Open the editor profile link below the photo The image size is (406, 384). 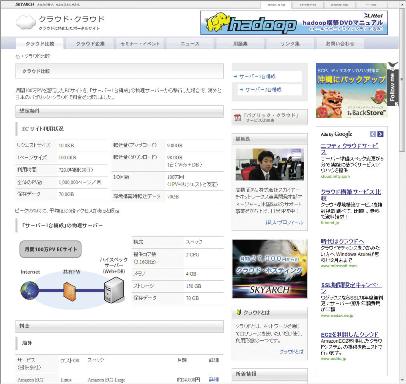click(x=284, y=222)
